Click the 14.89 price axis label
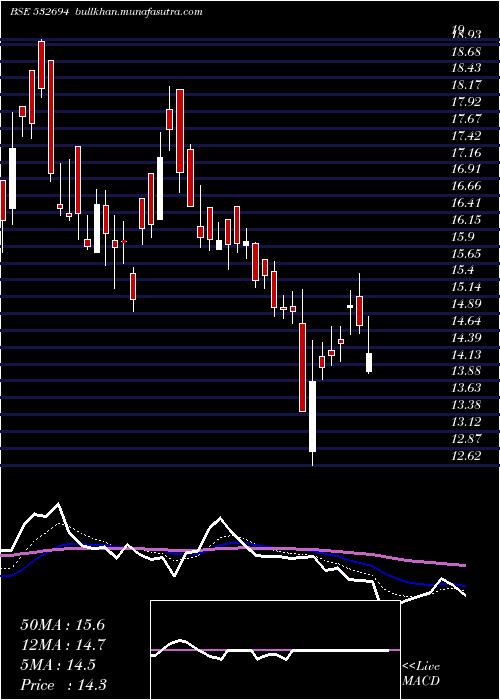 point(466,305)
